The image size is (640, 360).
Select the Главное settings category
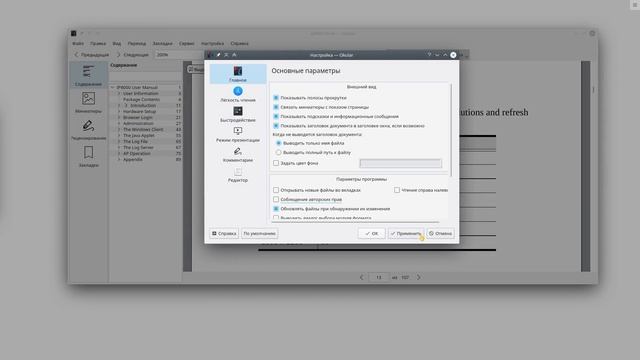(238, 74)
